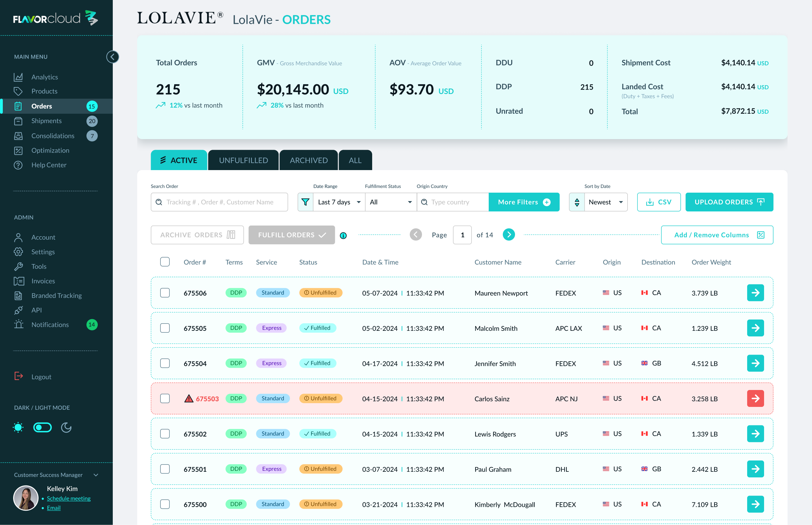
Task: Click the sort direction arrows icon
Action: click(577, 202)
